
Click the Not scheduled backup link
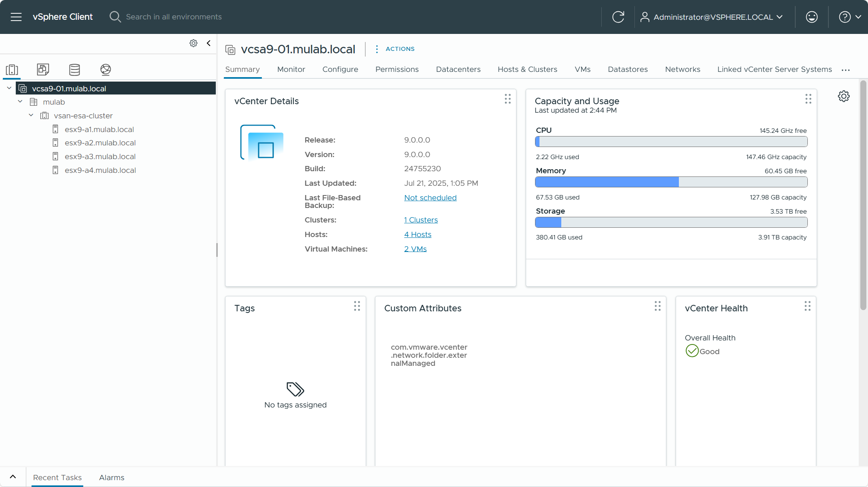430,198
